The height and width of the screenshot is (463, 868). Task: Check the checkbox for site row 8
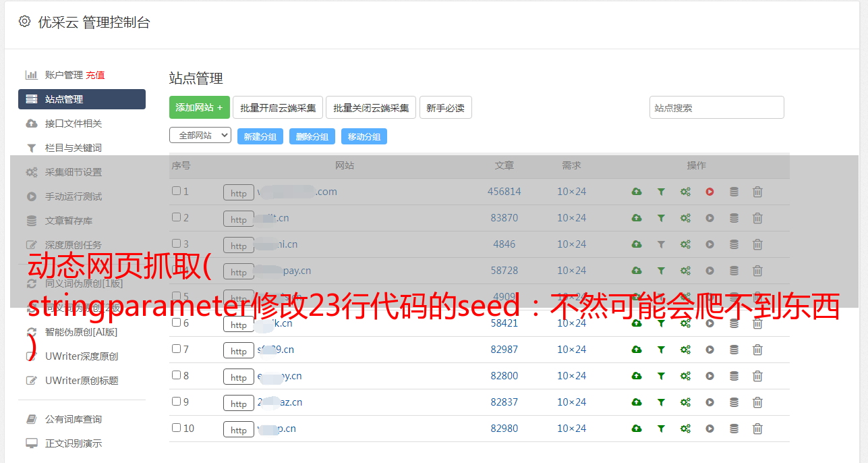pyautogui.click(x=176, y=375)
